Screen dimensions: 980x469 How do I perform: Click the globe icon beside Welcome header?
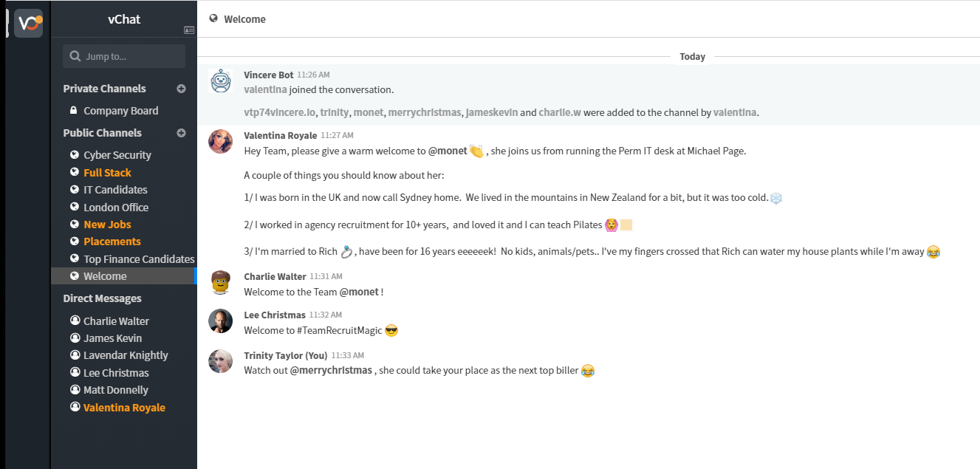pyautogui.click(x=213, y=18)
